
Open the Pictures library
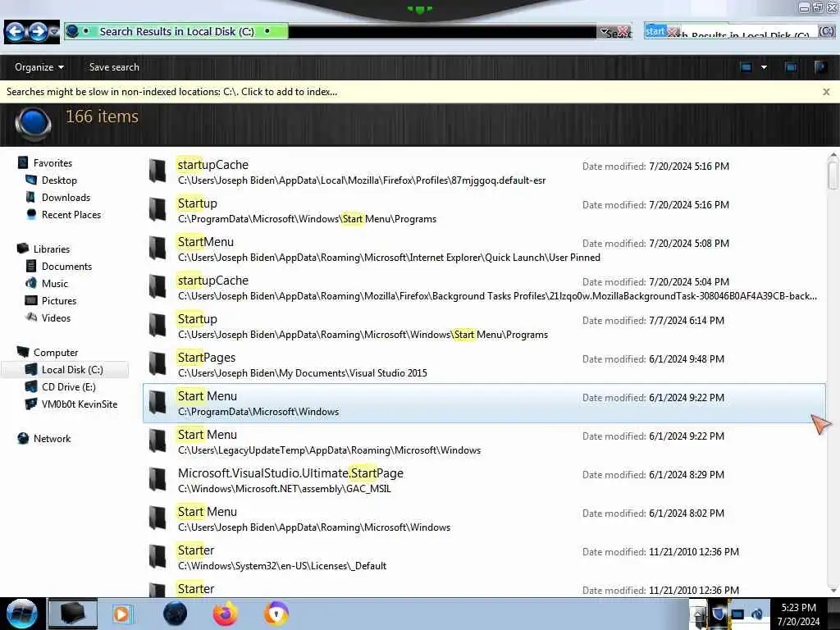pyautogui.click(x=59, y=300)
